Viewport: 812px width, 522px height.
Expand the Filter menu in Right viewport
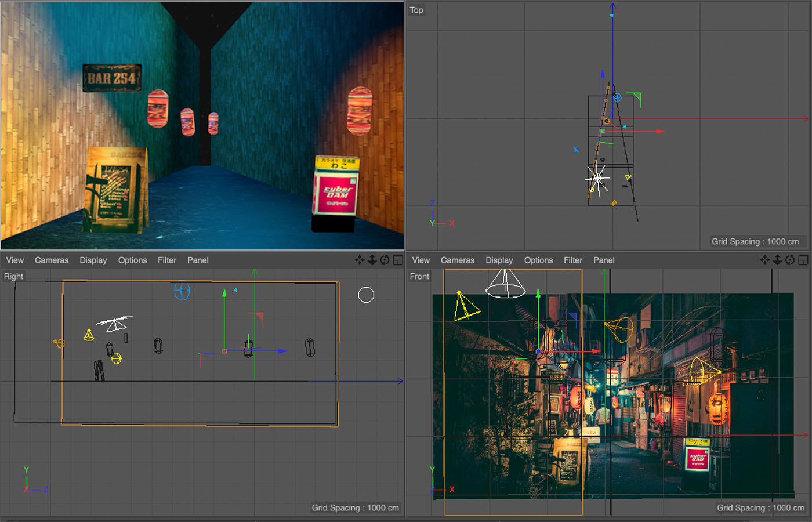(167, 260)
